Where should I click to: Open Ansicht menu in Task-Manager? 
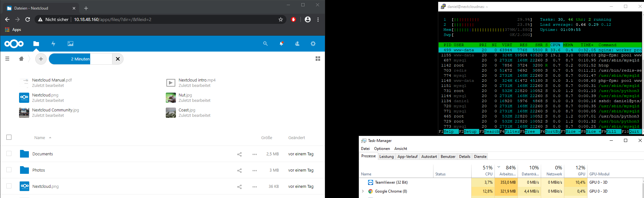pos(401,149)
